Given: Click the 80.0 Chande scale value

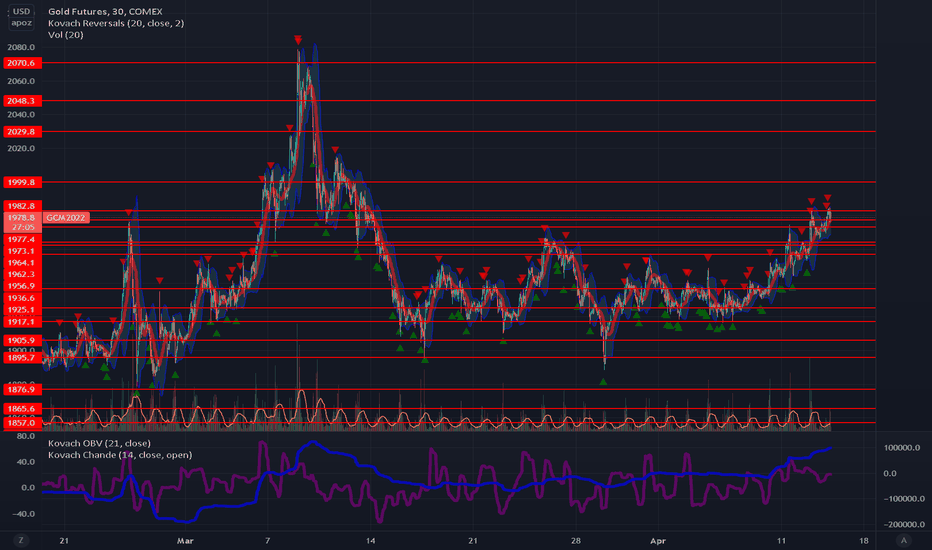Looking at the screenshot, I should [26, 436].
